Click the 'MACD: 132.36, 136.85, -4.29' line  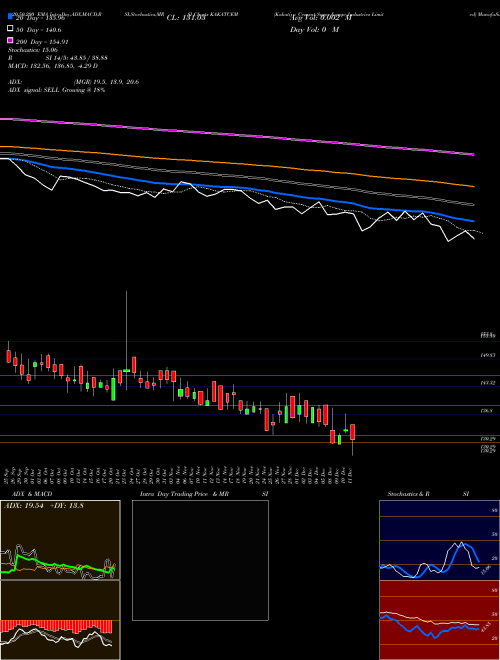tap(53, 66)
